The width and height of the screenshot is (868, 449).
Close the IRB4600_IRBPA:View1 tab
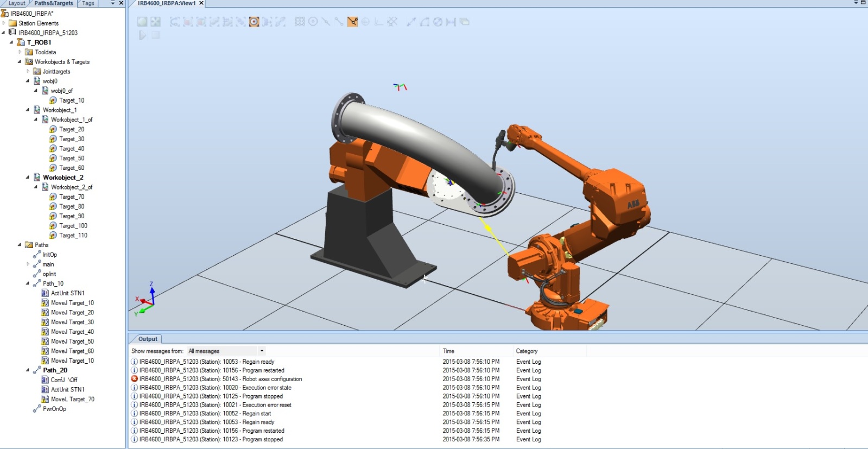pos(201,3)
